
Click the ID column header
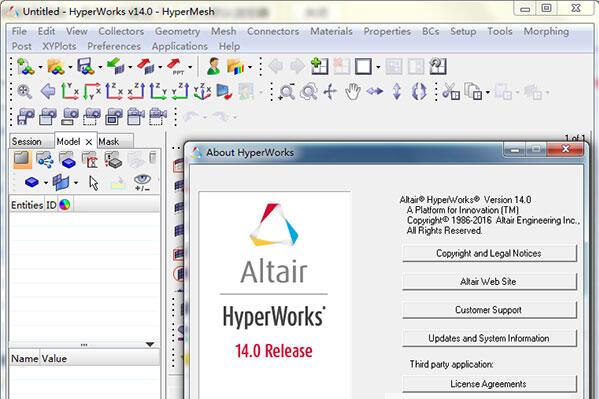[51, 205]
